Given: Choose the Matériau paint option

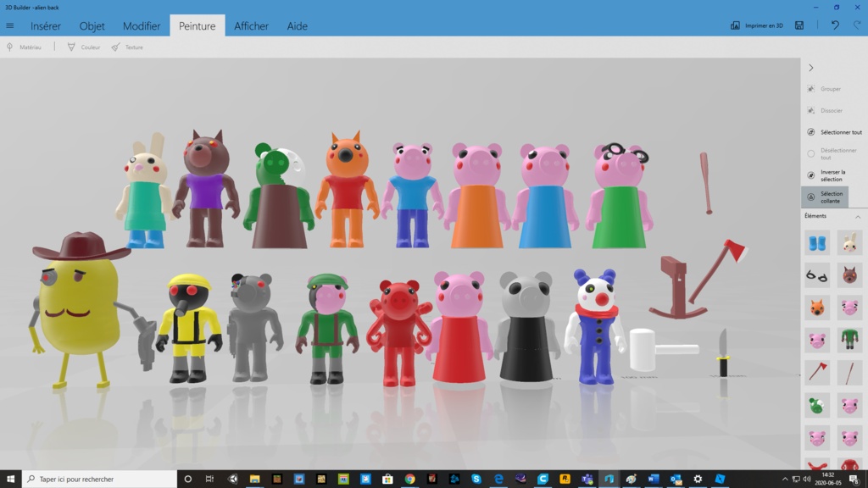Looking at the screenshot, I should click(x=24, y=47).
